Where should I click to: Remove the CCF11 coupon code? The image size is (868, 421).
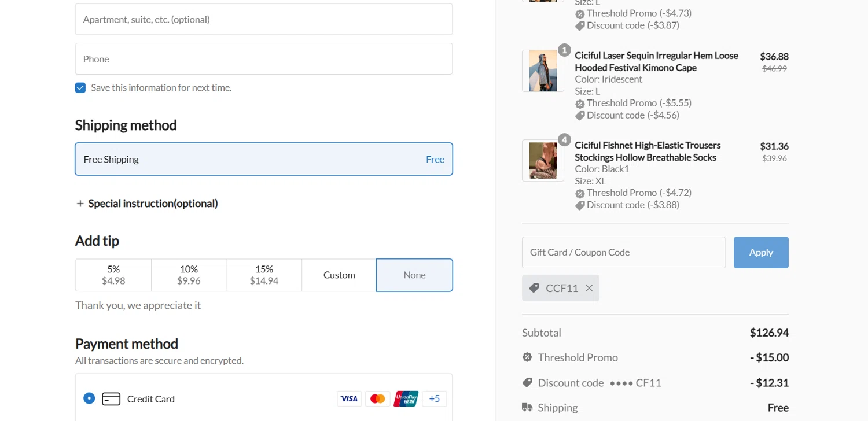(589, 288)
